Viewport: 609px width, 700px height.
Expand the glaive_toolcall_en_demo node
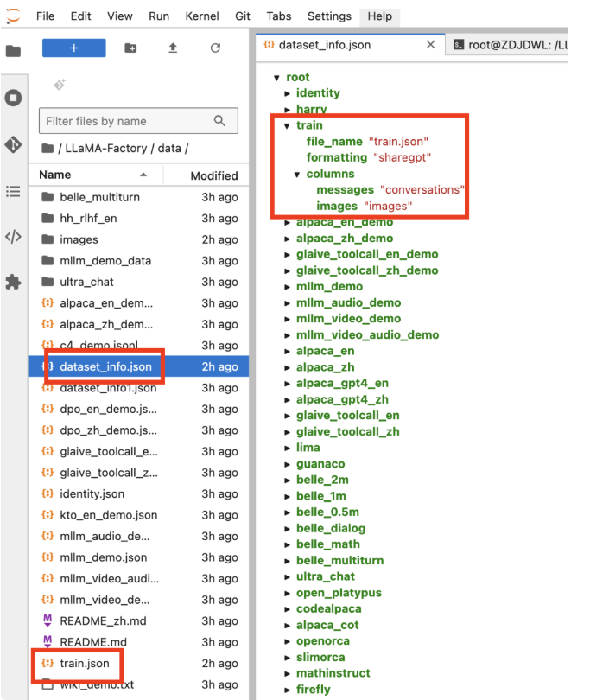click(x=288, y=255)
